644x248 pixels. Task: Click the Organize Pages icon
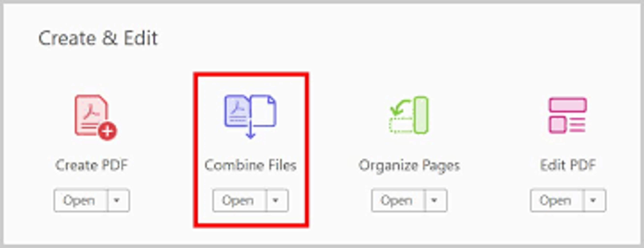pos(409,115)
